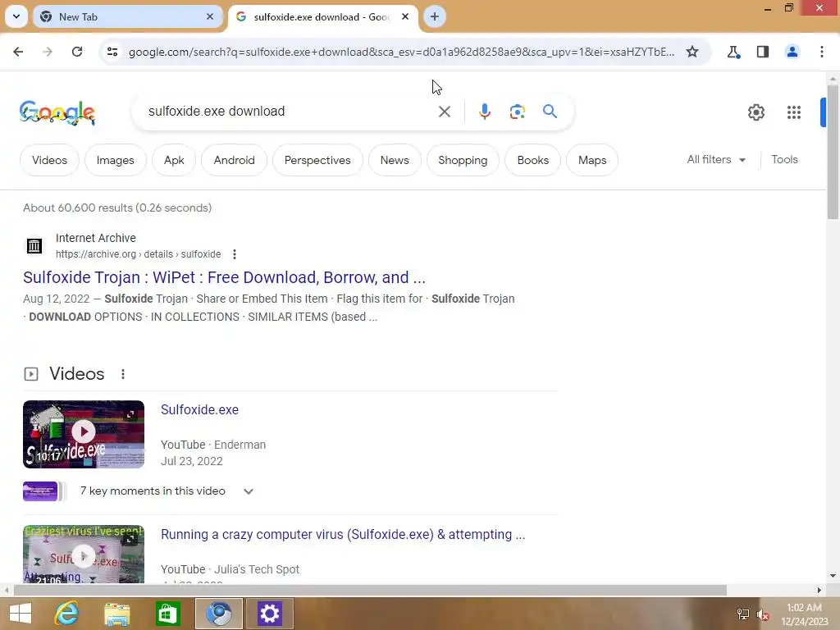Click the Internet Archive site icon
The image size is (840, 630).
coord(34,246)
